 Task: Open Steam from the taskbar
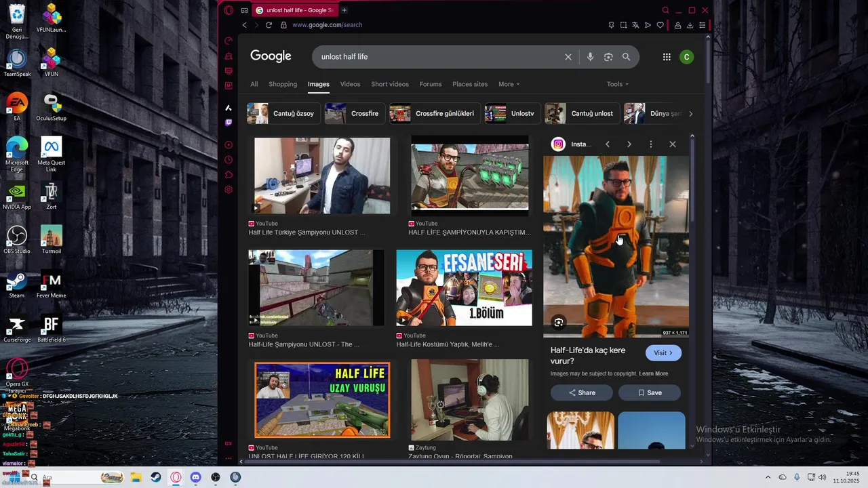(156, 477)
